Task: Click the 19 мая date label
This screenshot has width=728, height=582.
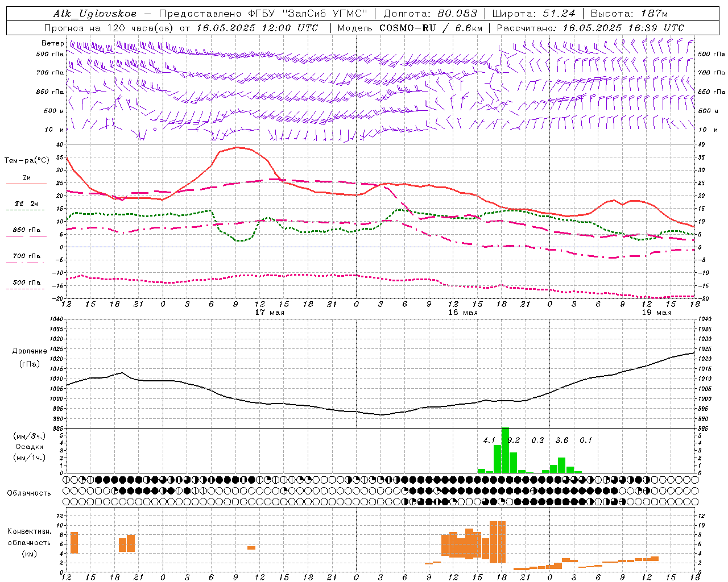Action: [x=656, y=313]
